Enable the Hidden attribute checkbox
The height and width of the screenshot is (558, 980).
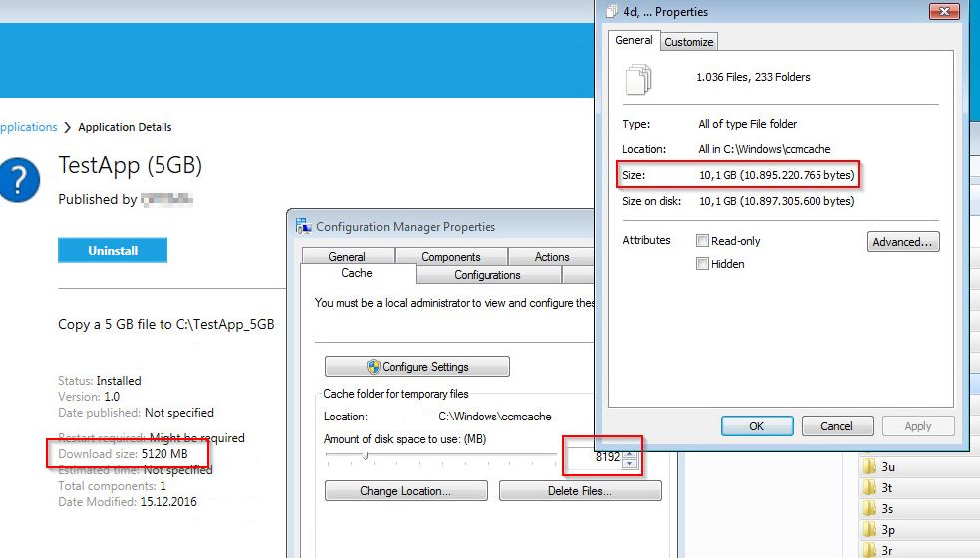click(x=703, y=264)
